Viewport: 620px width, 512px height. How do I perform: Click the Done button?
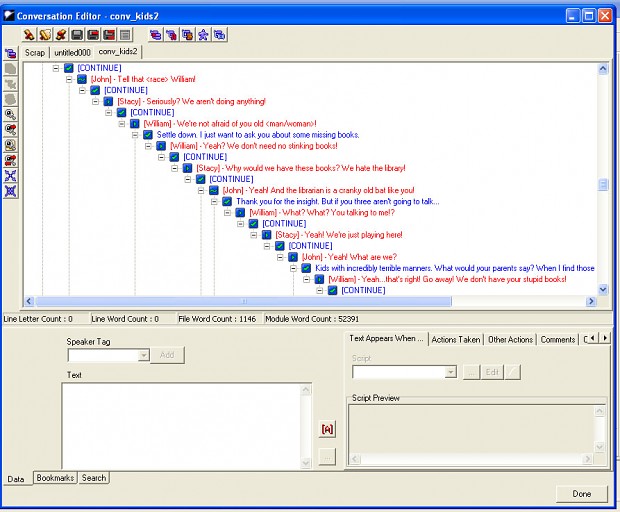(x=582, y=494)
